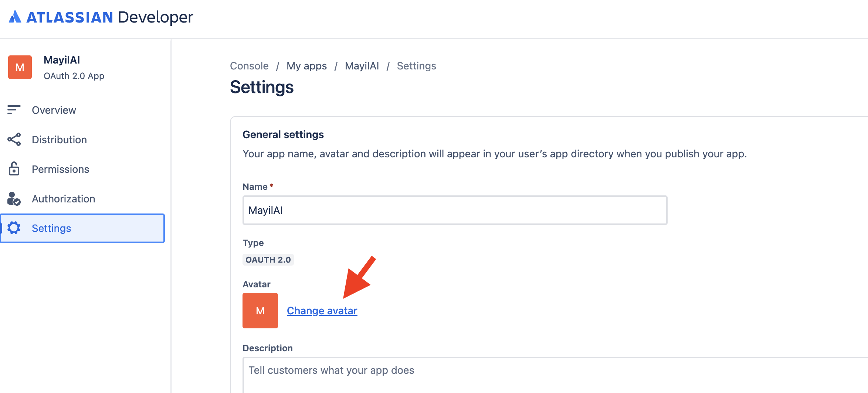Click the Settings gear icon
Image resolution: width=868 pixels, height=393 pixels.
[14, 228]
